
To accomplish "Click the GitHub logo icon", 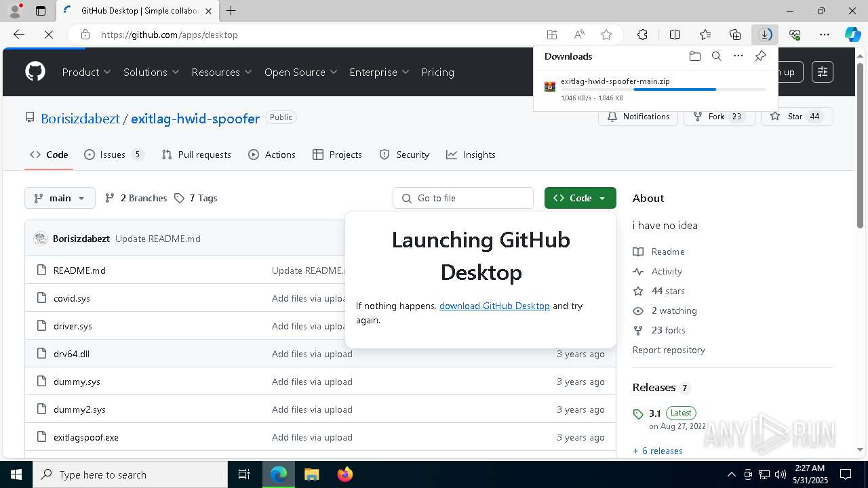I will (35, 72).
